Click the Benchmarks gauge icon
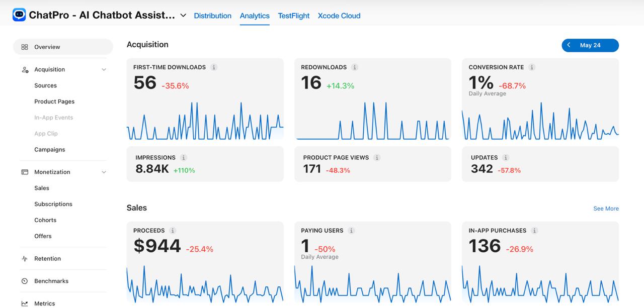This screenshot has width=644, height=308. [x=25, y=281]
